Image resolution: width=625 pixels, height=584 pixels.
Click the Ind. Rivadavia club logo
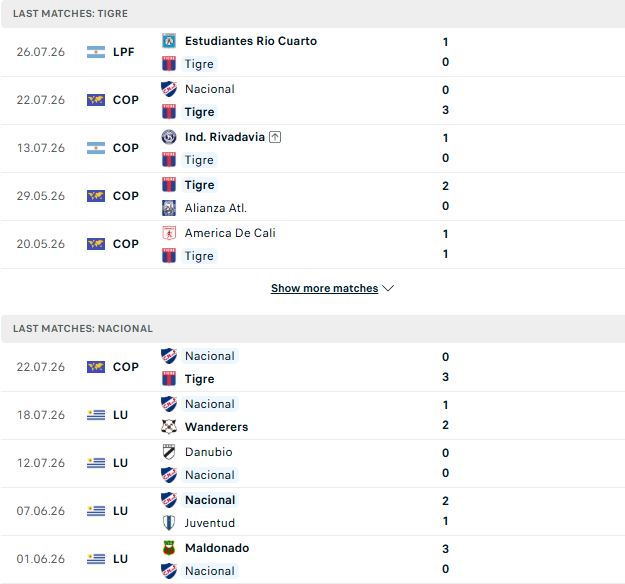click(169, 137)
